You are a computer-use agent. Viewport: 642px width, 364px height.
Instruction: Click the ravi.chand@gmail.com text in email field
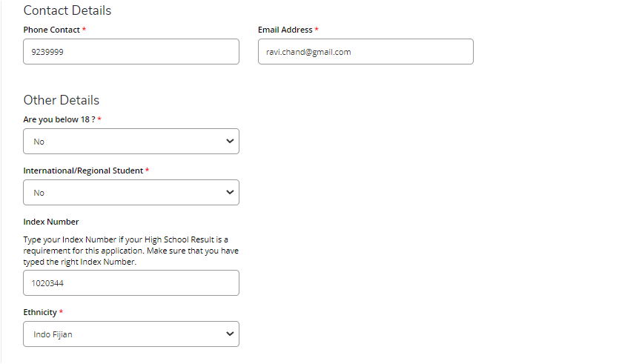coord(308,52)
